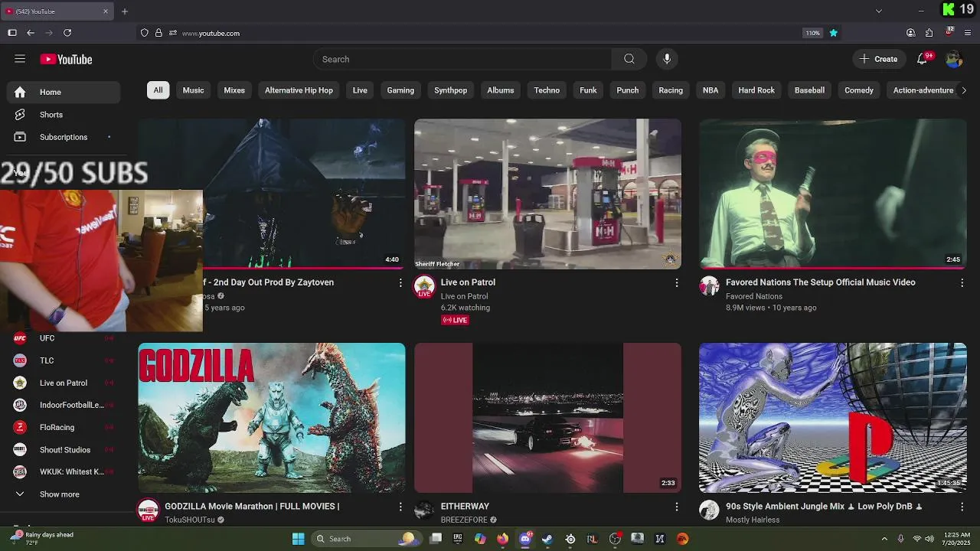The image size is (980, 551).
Task: Click the Create button
Action: [x=879, y=59]
